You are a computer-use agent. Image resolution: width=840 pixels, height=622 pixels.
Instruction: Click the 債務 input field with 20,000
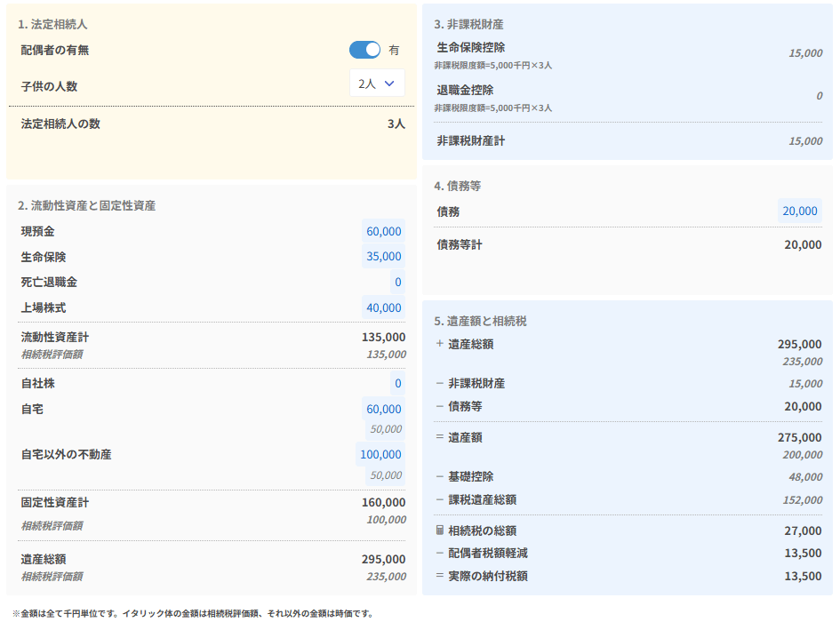pos(800,211)
